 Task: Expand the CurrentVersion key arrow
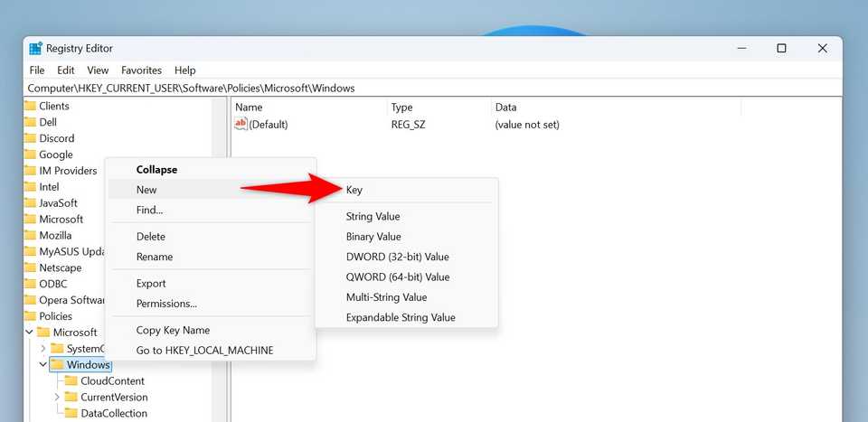click(58, 398)
